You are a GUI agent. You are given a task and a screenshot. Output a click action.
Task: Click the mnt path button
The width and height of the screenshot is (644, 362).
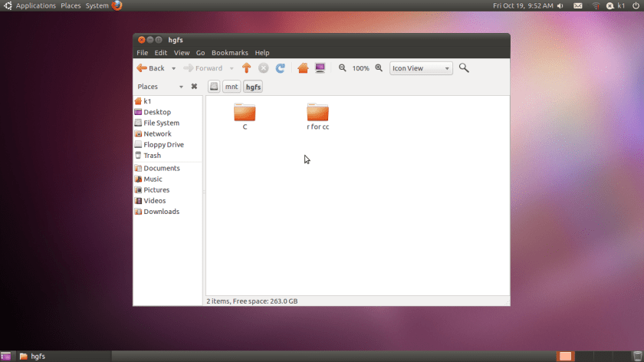pos(232,87)
